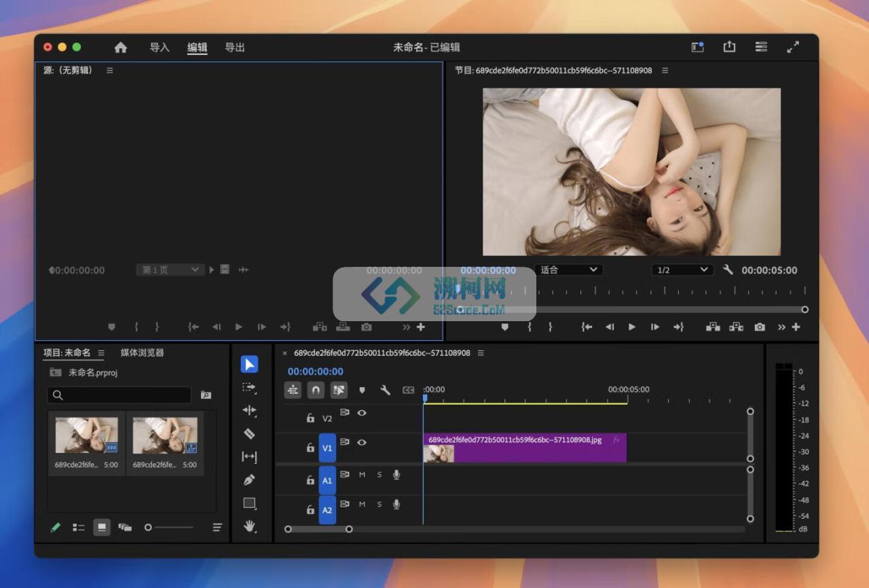The width and height of the screenshot is (869, 588).
Task: Toggle Linked Selection in timeline
Action: 339,390
